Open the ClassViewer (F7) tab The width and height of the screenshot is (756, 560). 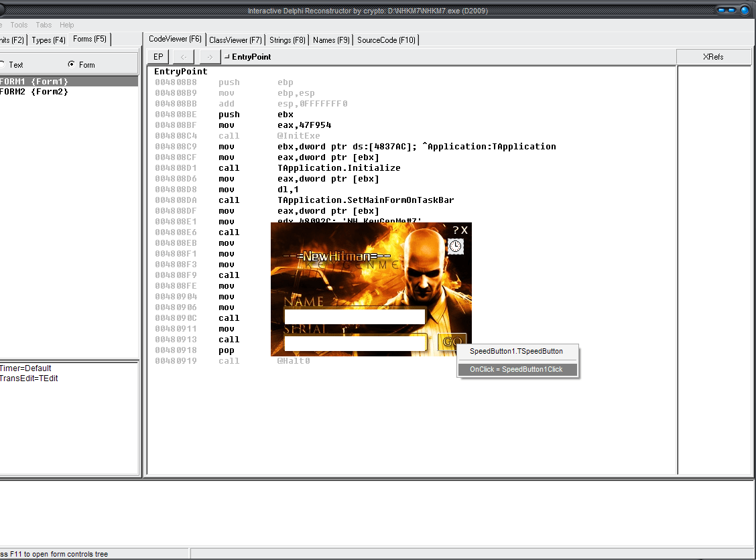click(235, 40)
